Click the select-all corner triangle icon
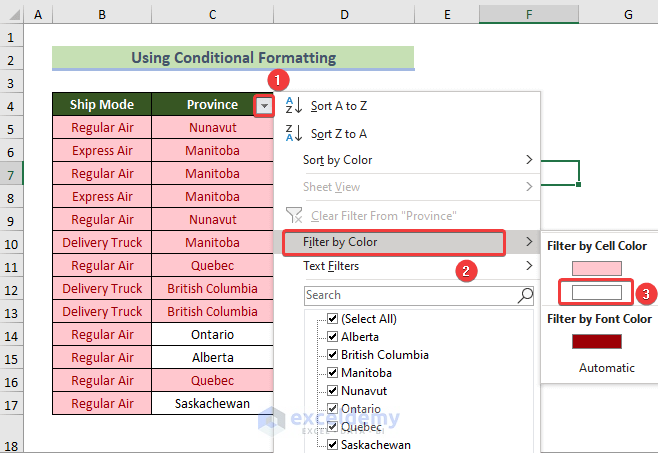 click(x=11, y=16)
